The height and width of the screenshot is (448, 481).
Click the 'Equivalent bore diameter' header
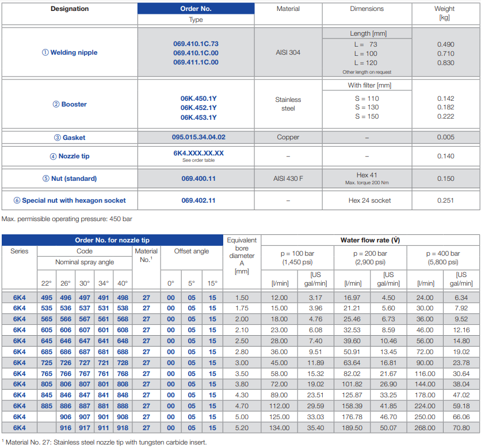(242, 256)
